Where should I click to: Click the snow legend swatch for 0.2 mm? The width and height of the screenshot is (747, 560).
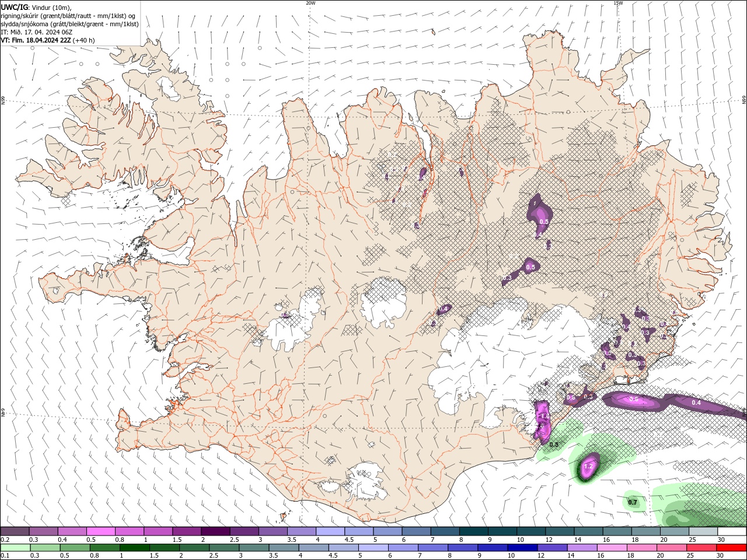point(15,531)
